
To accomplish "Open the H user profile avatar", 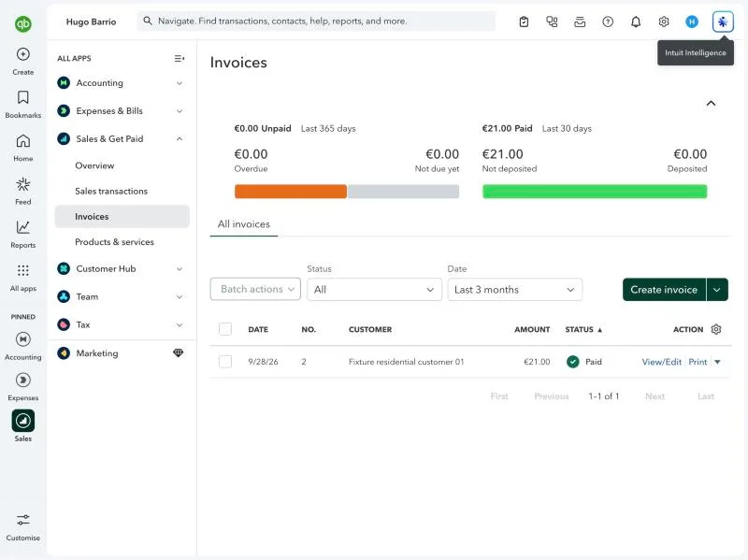I will click(x=692, y=22).
